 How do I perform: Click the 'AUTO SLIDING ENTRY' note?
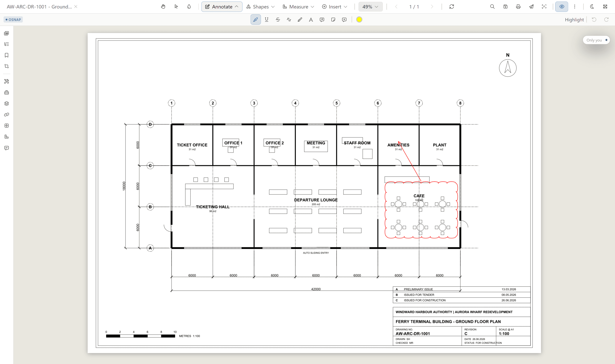316,253
